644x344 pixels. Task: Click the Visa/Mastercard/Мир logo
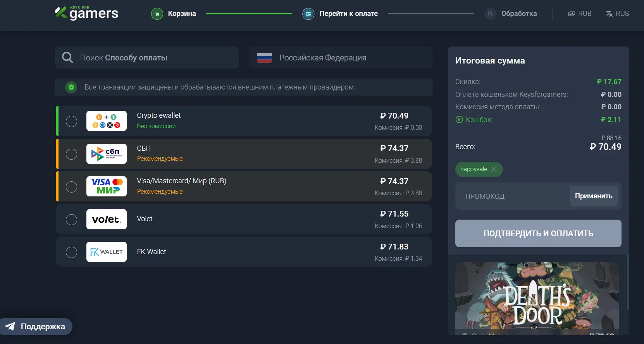[x=107, y=186]
